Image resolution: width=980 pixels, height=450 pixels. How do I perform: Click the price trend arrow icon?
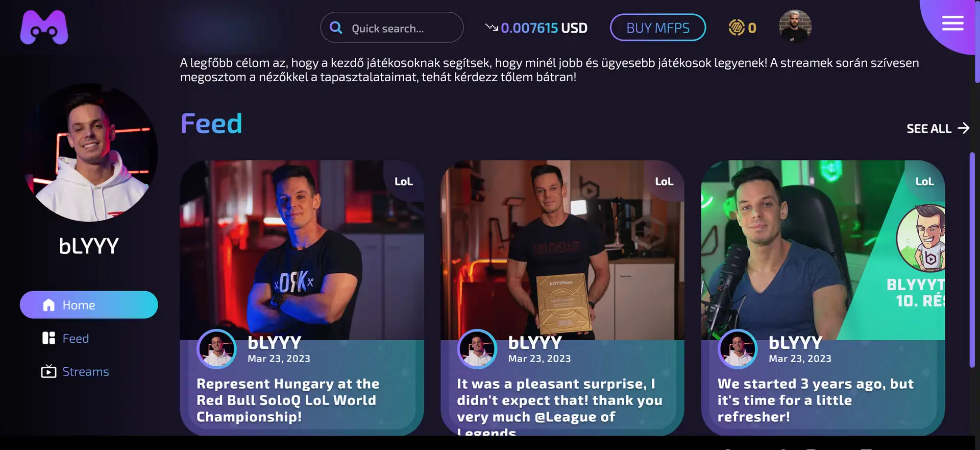[492, 27]
